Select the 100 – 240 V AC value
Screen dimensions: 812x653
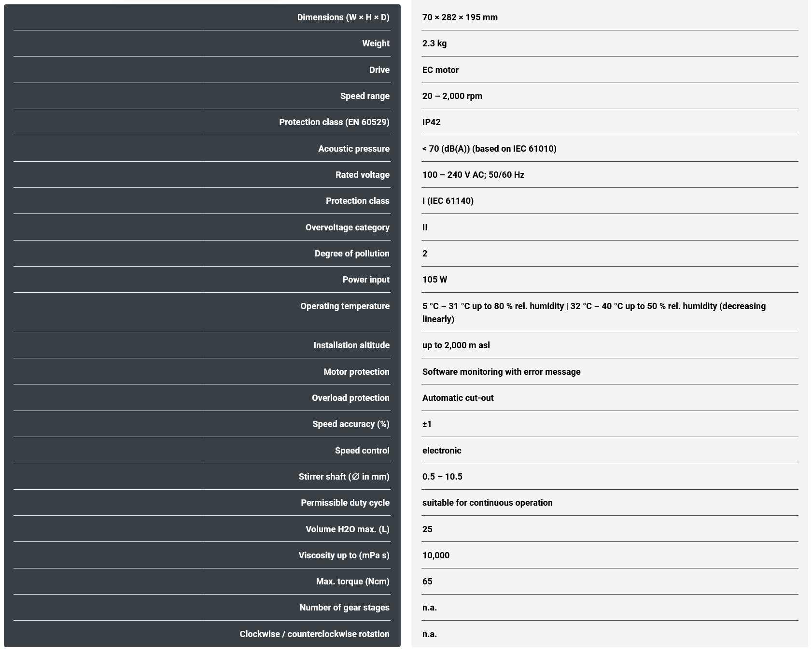pyautogui.click(x=473, y=175)
